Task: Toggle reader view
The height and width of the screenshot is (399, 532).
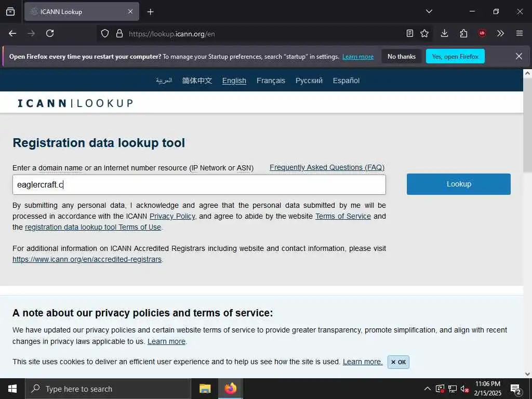Action: point(410,33)
